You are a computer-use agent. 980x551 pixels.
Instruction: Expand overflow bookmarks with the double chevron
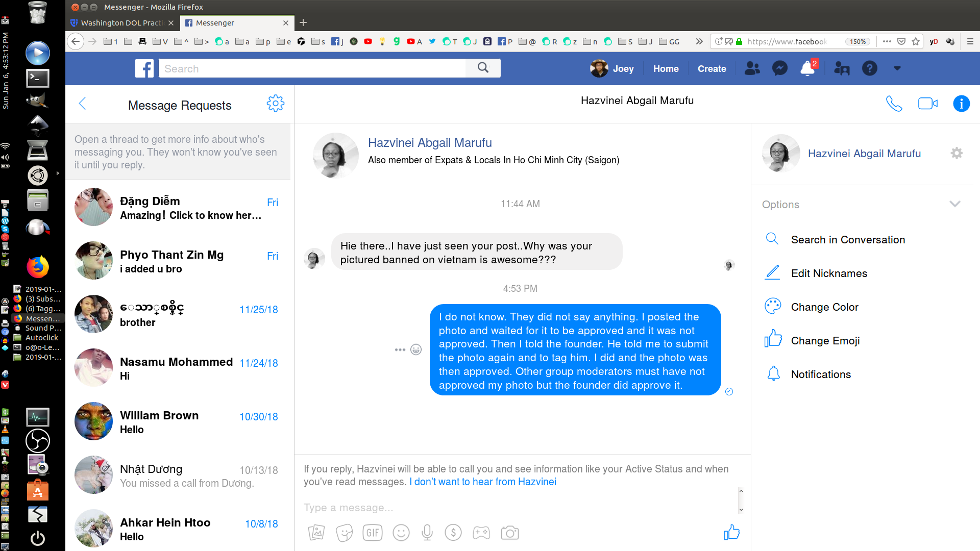pyautogui.click(x=699, y=41)
